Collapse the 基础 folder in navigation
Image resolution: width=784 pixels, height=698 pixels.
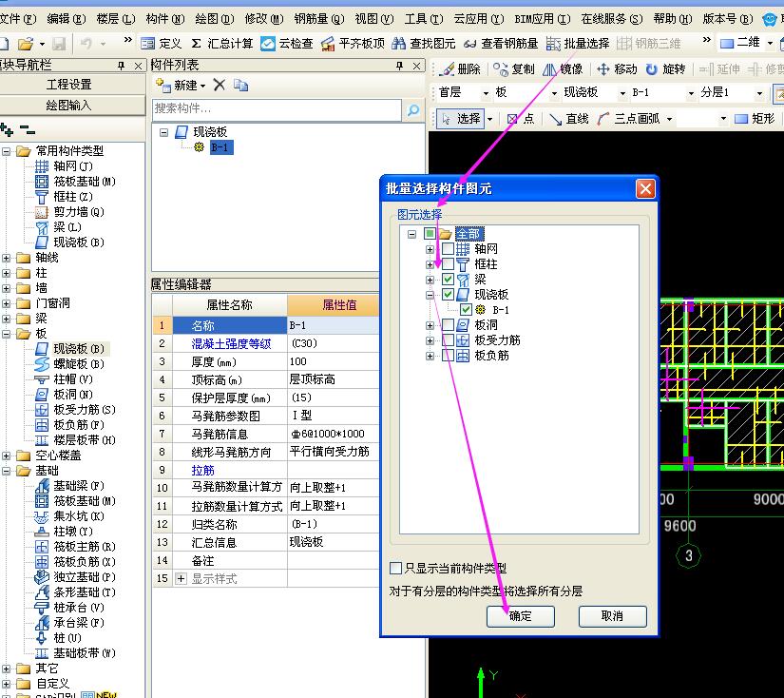7,471
